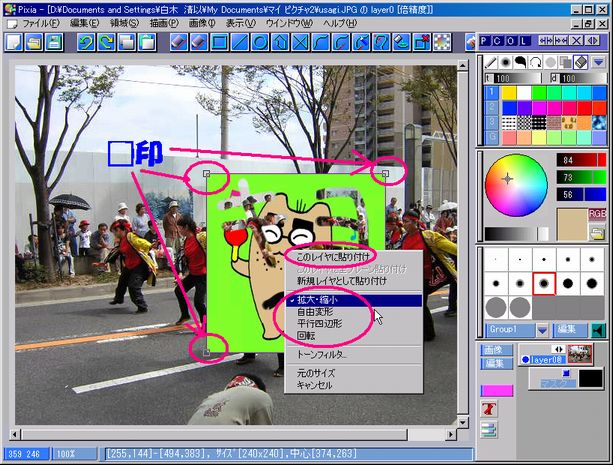Choose the soft airbrush dot icon
Viewport: 613px width, 465px height.
tap(505, 63)
